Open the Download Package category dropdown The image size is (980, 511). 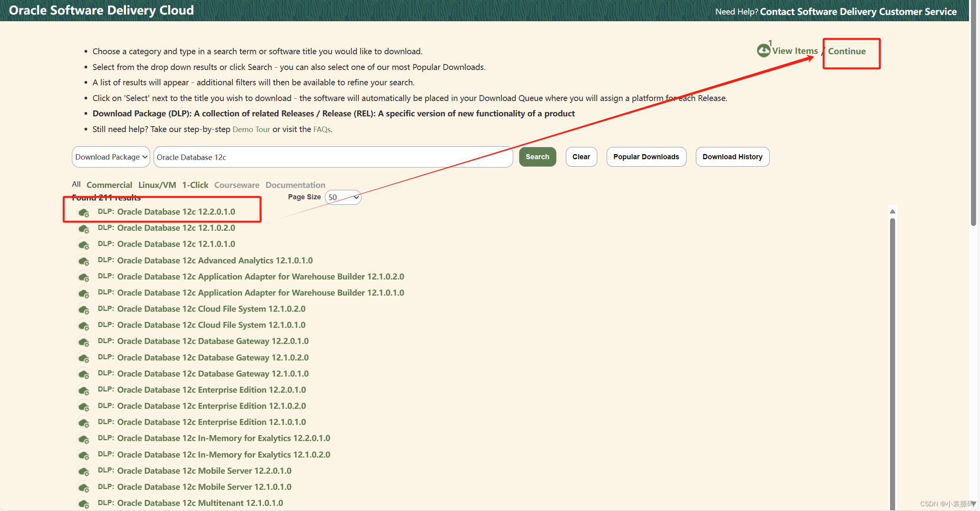pos(111,157)
